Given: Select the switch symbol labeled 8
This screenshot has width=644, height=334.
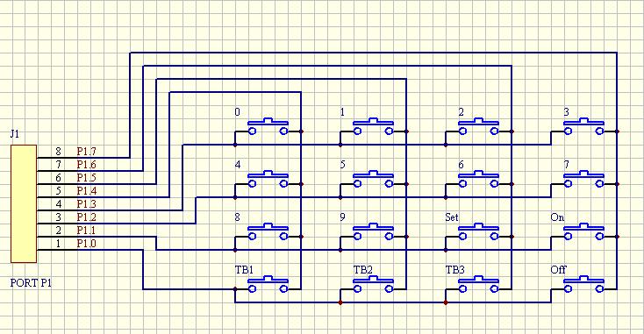Looking at the screenshot, I should tap(268, 231).
